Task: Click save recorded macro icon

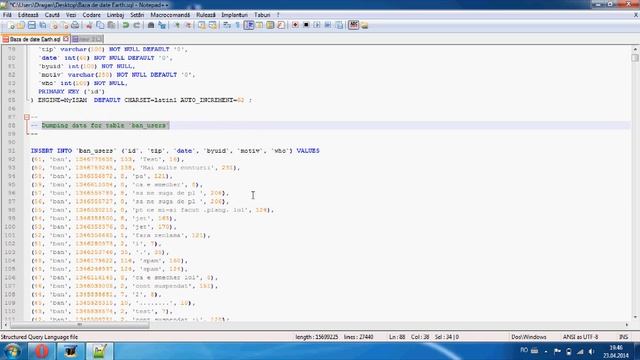Action: 339,25
